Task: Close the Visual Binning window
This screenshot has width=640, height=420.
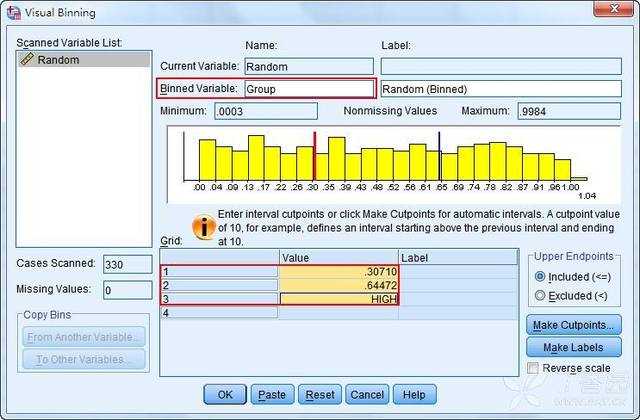Action: pos(611,10)
